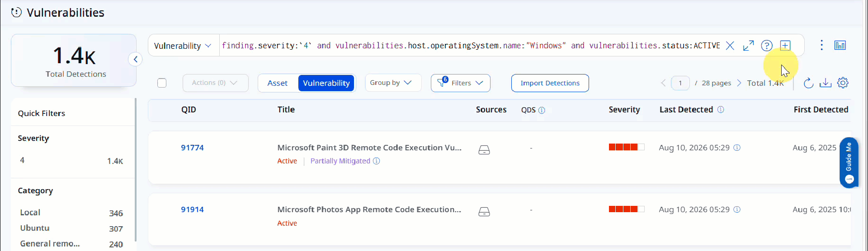868x251 pixels.
Task: Go to previous page arrow
Action: click(663, 83)
